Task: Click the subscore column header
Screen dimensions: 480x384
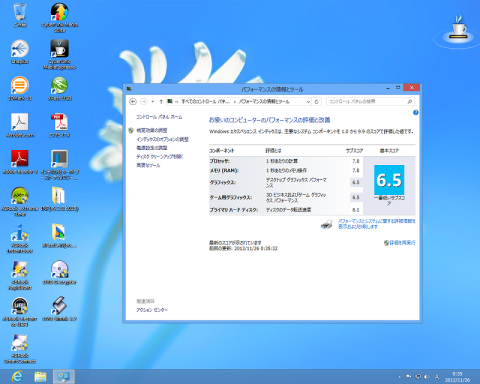Action: (354, 151)
